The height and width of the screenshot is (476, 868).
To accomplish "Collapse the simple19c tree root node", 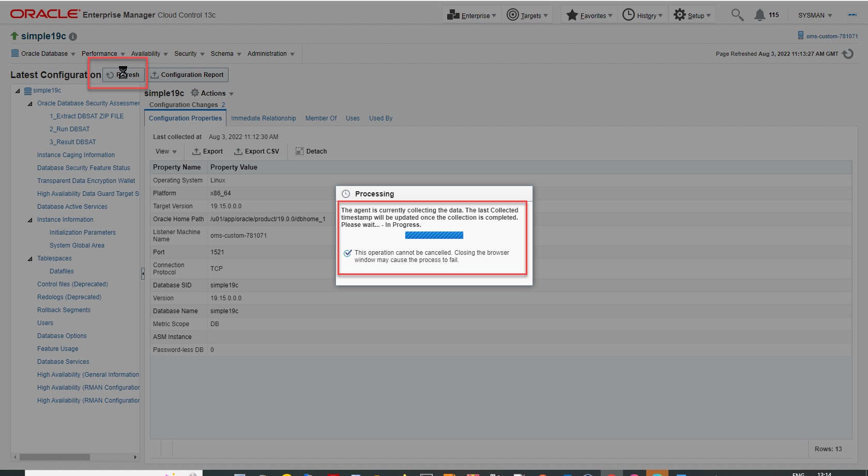I will [18, 91].
